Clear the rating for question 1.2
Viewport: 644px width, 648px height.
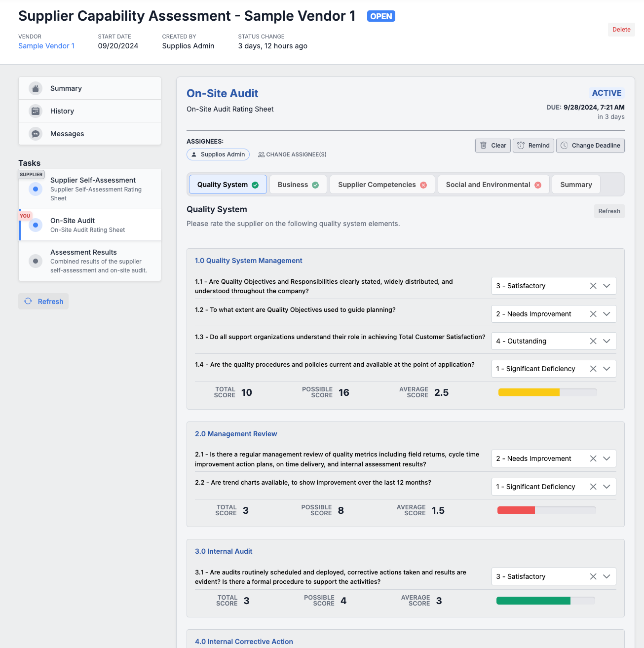pos(593,314)
